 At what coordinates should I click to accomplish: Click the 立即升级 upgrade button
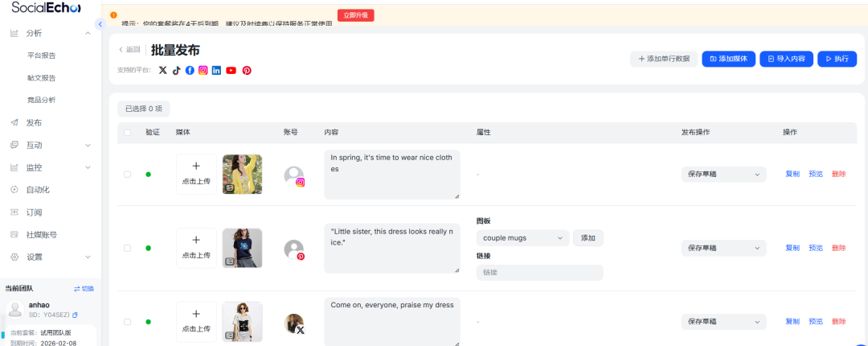click(x=356, y=15)
